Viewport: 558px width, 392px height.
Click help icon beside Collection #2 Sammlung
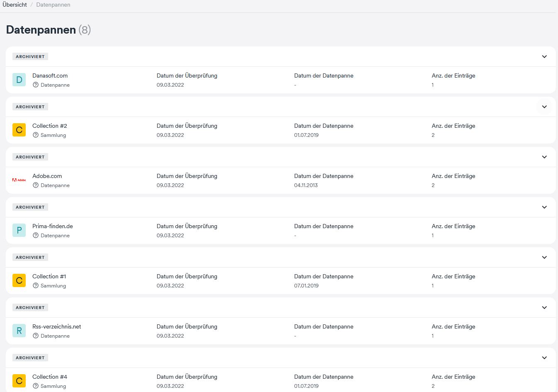pyautogui.click(x=36, y=135)
